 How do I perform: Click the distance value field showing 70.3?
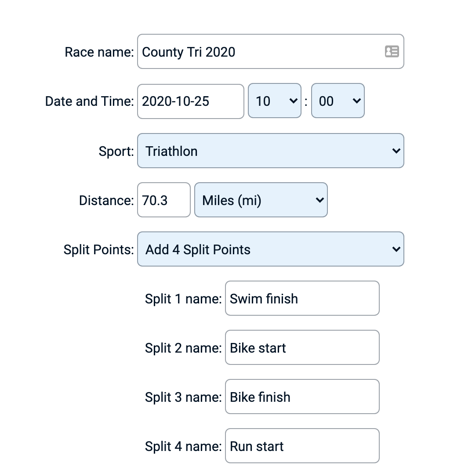[163, 200]
